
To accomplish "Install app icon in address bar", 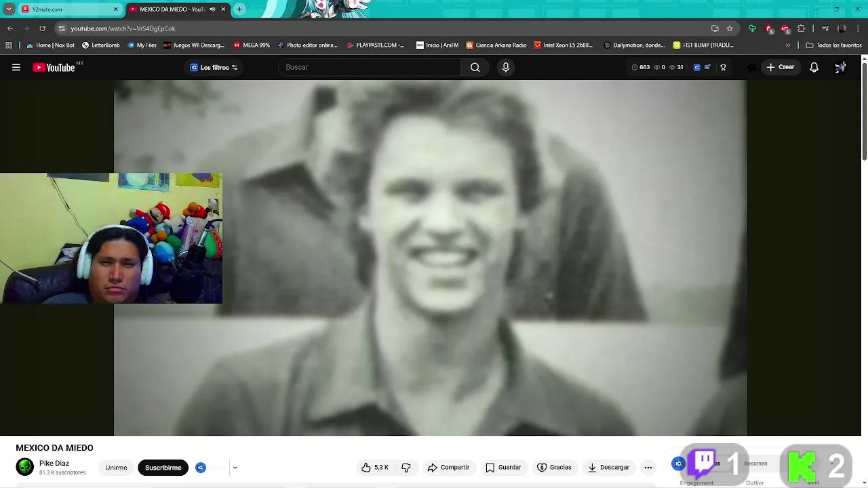I will (x=715, y=28).
